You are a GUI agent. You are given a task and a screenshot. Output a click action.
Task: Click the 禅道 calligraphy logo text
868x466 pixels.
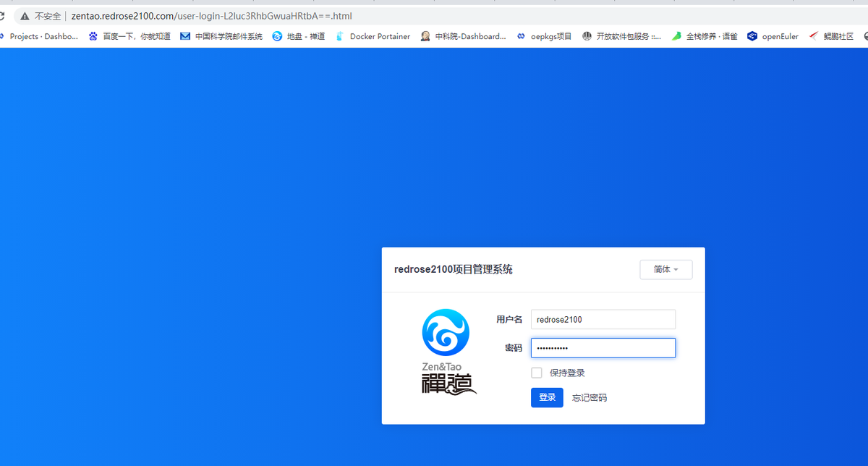click(449, 384)
